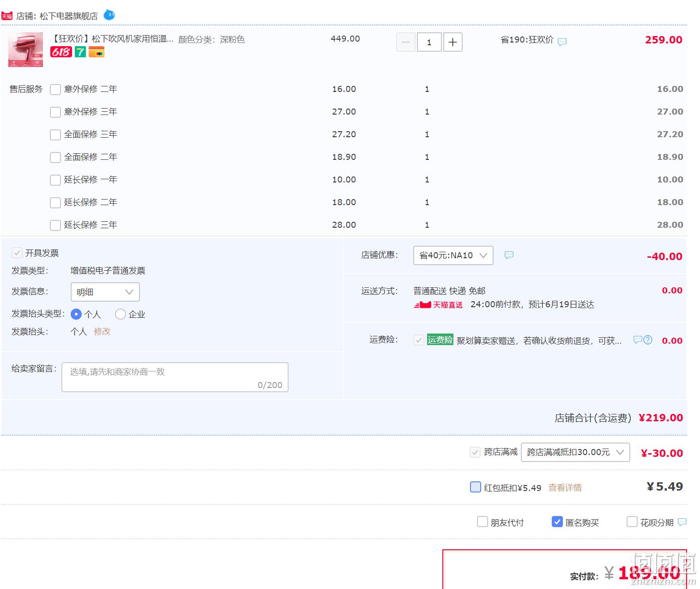Click the ¥5.49 red packet amount
The image size is (700, 589).
(x=665, y=486)
